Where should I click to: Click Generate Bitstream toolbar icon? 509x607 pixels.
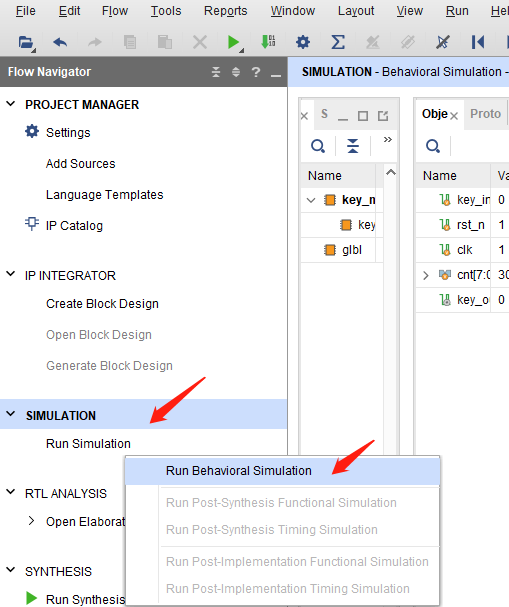(268, 42)
